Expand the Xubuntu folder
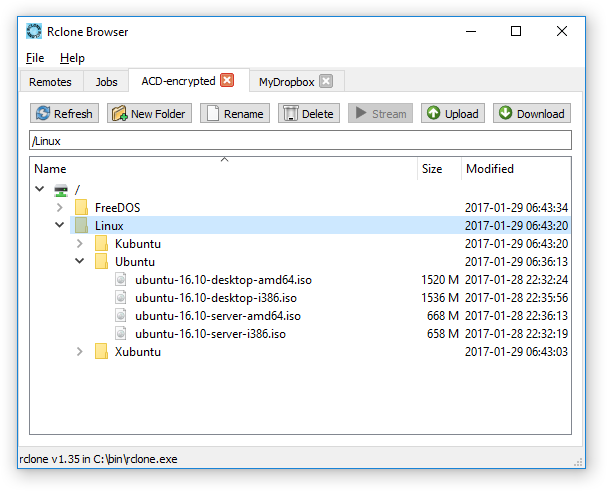Viewport: 607px width, 491px height. pos(80,352)
